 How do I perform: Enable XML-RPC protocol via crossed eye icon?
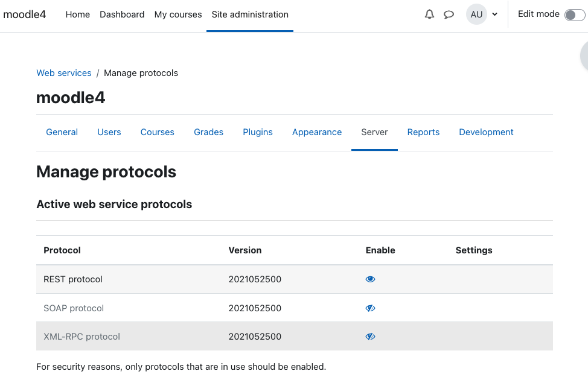click(x=370, y=337)
